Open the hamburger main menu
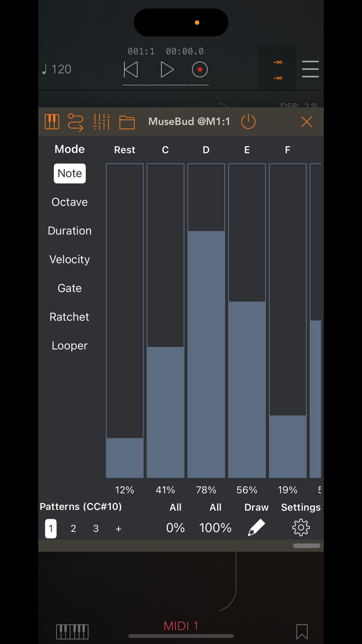 pos(310,69)
